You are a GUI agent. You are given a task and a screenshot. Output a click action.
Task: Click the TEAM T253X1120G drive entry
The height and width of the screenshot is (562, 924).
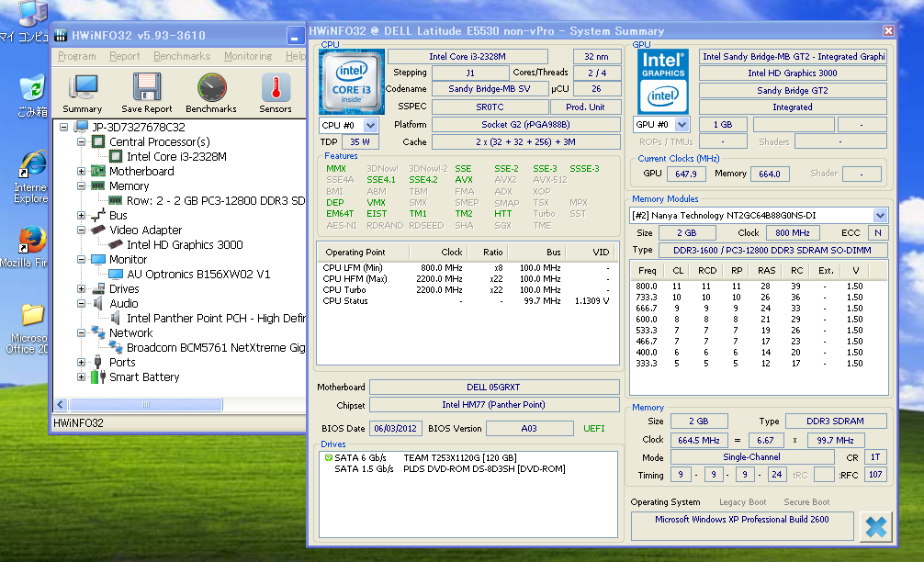[x=459, y=457]
